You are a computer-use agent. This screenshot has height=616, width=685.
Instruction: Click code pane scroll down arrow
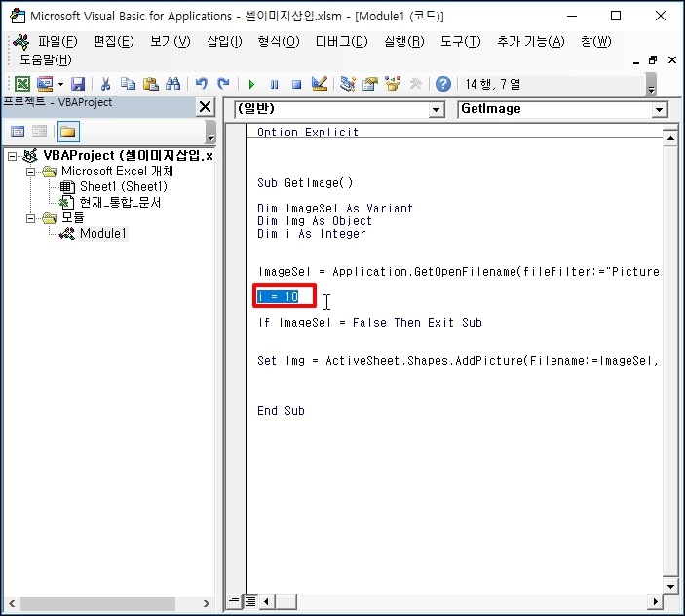point(670,587)
